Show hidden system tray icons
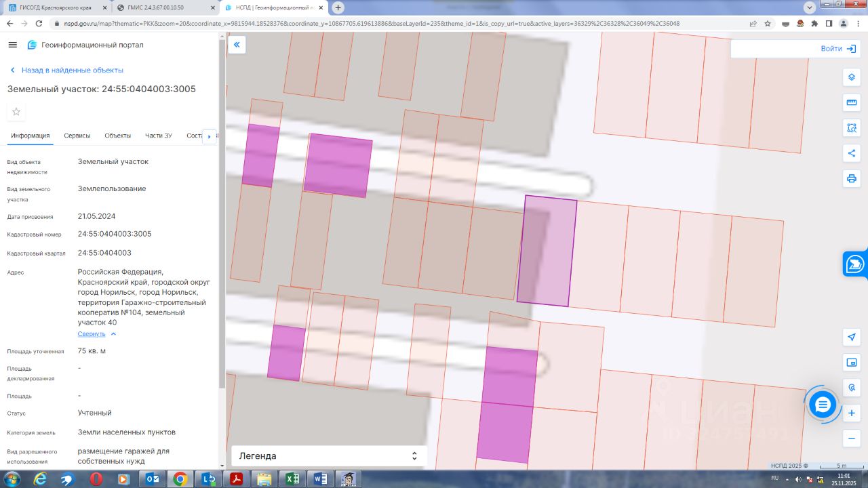This screenshot has width=868, height=488. tap(788, 479)
